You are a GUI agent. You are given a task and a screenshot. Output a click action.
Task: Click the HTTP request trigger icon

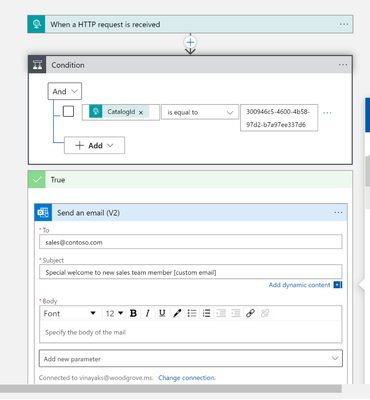(x=36, y=24)
